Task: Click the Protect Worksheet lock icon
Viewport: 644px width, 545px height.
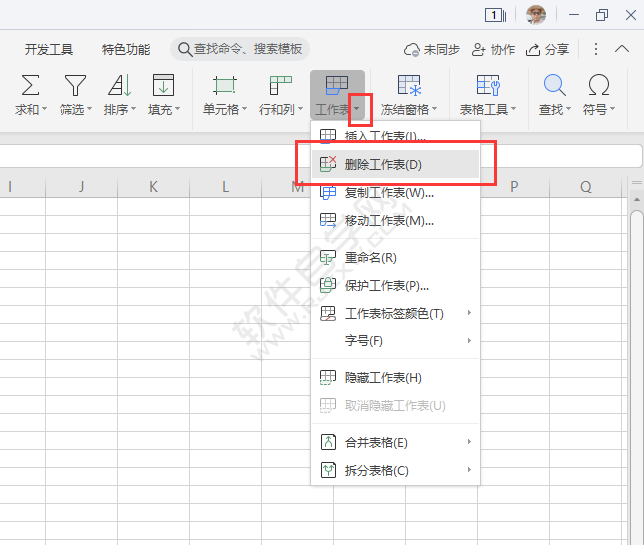Action: [x=328, y=285]
